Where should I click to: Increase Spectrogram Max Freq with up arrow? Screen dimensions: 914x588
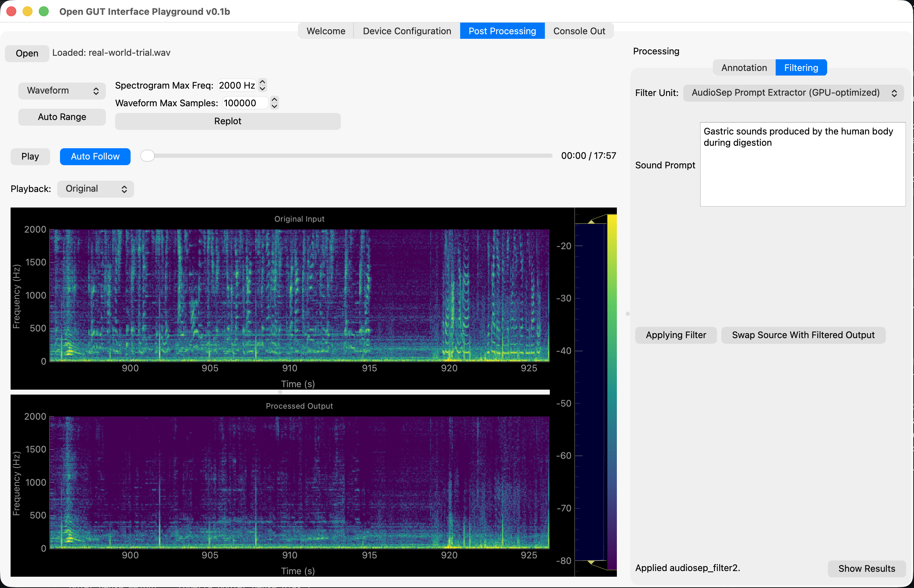[262, 81]
